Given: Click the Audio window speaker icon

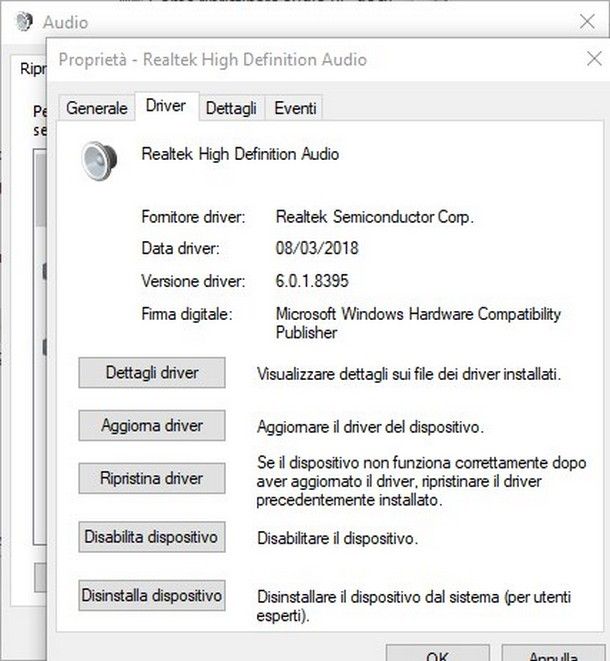Looking at the screenshot, I should point(24,21).
